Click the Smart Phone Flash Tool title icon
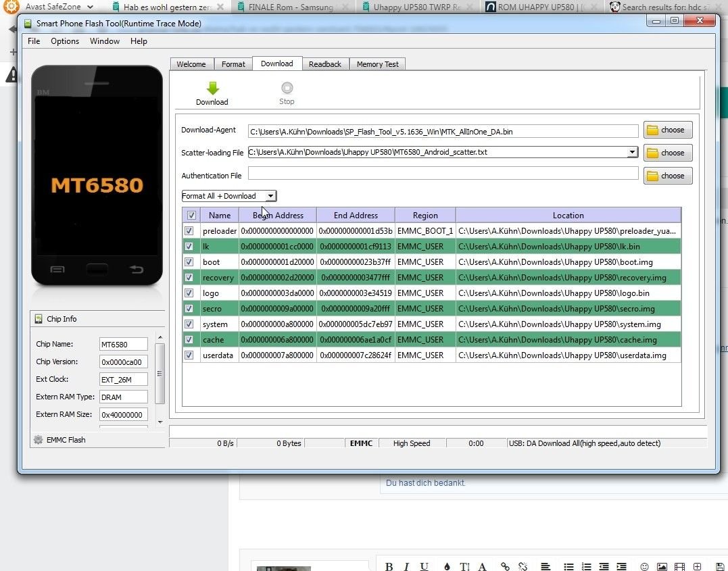Viewport: 728px width, 571px height. 28,24
